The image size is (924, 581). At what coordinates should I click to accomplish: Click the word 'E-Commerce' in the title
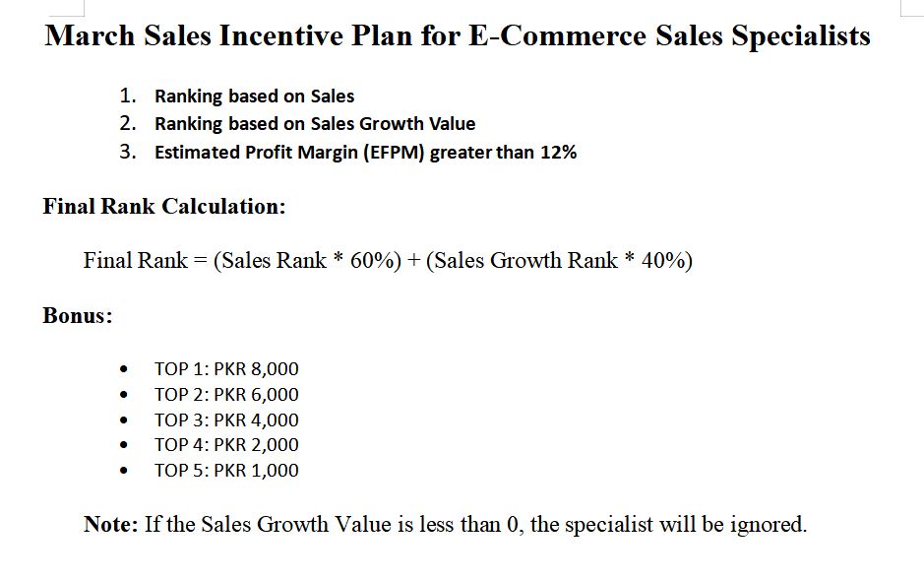(x=558, y=35)
